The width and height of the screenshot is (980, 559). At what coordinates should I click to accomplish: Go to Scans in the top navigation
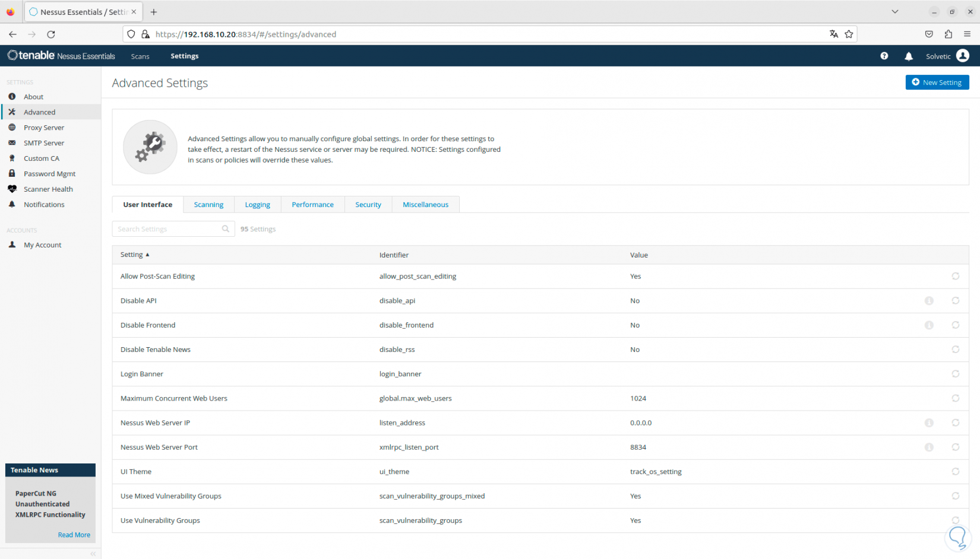pos(140,56)
